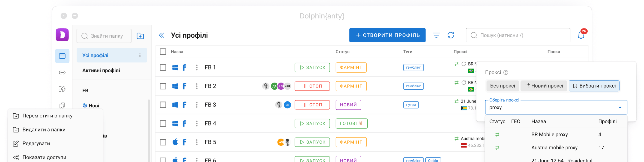Choose the BR Mobile proxy option

pos(556,134)
